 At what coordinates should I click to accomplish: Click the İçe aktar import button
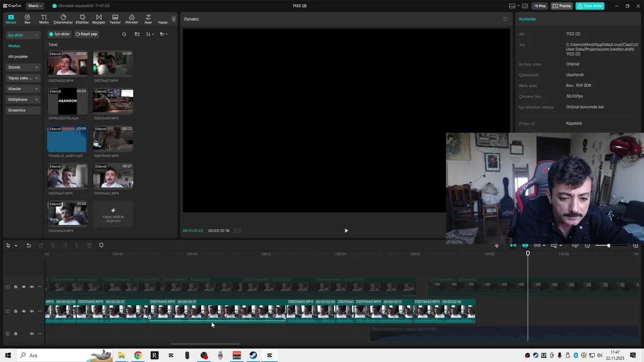pyautogui.click(x=59, y=34)
